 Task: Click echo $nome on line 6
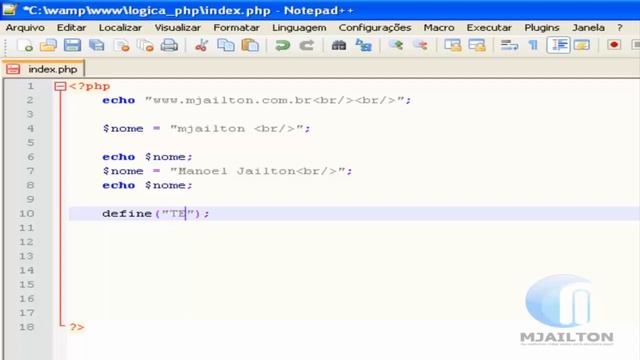[x=147, y=157]
